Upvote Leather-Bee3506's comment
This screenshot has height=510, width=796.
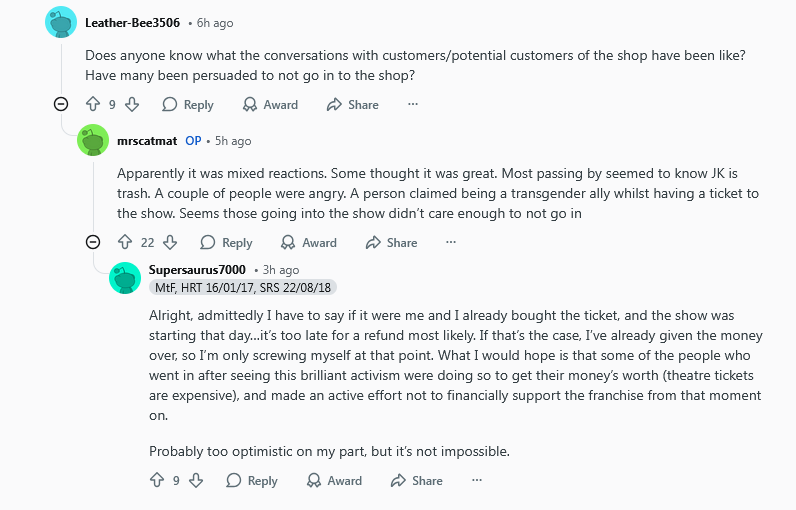[x=93, y=105]
